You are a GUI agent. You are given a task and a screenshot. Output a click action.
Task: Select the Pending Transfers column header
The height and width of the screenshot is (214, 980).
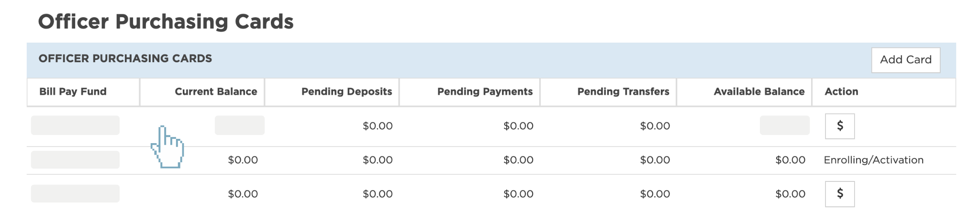pyautogui.click(x=623, y=91)
